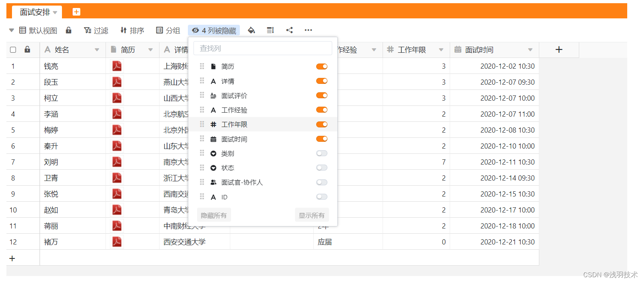Viewport: 644px width, 282px height.
Task: Toggle visibility of 面试评价 column
Action: 322,95
